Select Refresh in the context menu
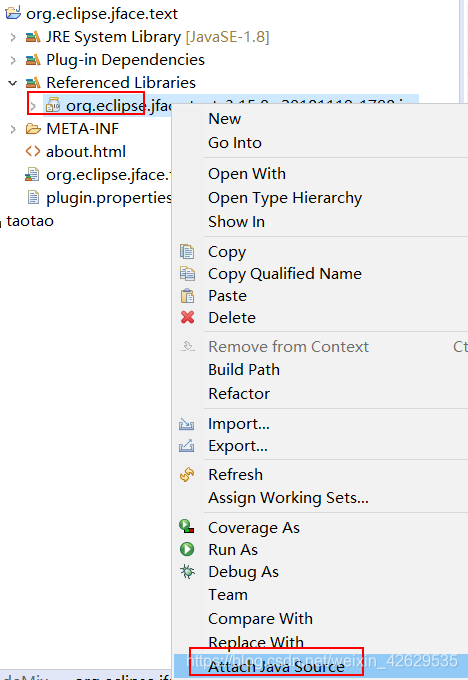Screen dimensions: 468x680 pyautogui.click(x=236, y=474)
